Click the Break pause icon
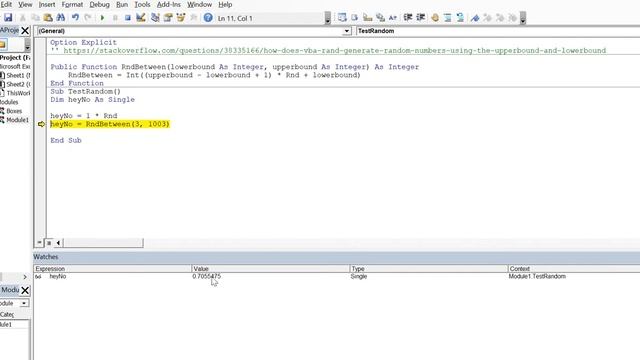 click(115, 18)
